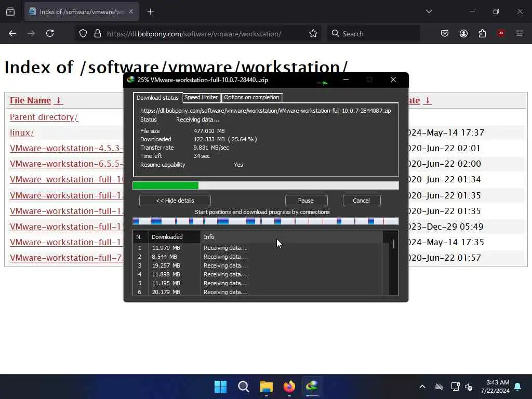Select connection row 3 with 19.257 MB
The width and height of the screenshot is (532, 399).
pyautogui.click(x=258, y=265)
